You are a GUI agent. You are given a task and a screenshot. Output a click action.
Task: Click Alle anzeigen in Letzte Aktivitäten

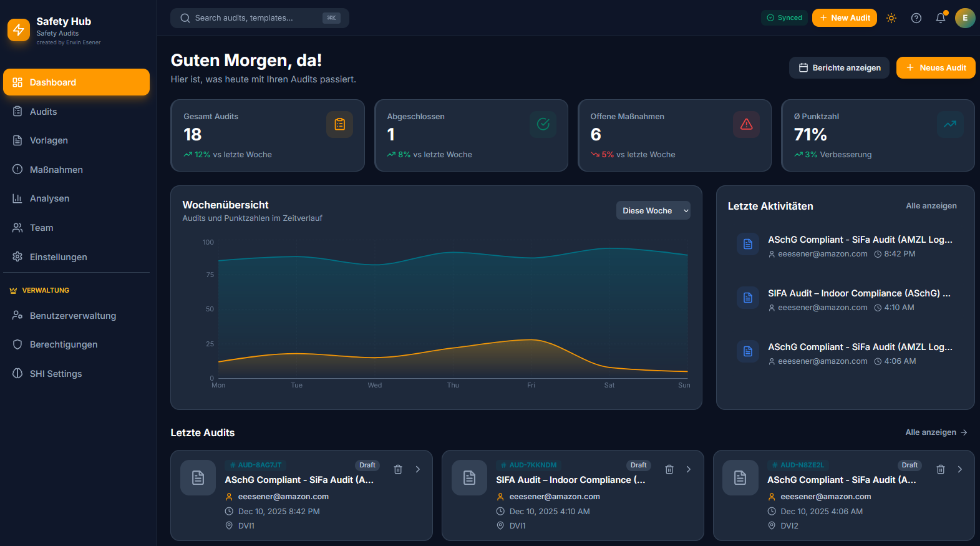click(x=931, y=206)
